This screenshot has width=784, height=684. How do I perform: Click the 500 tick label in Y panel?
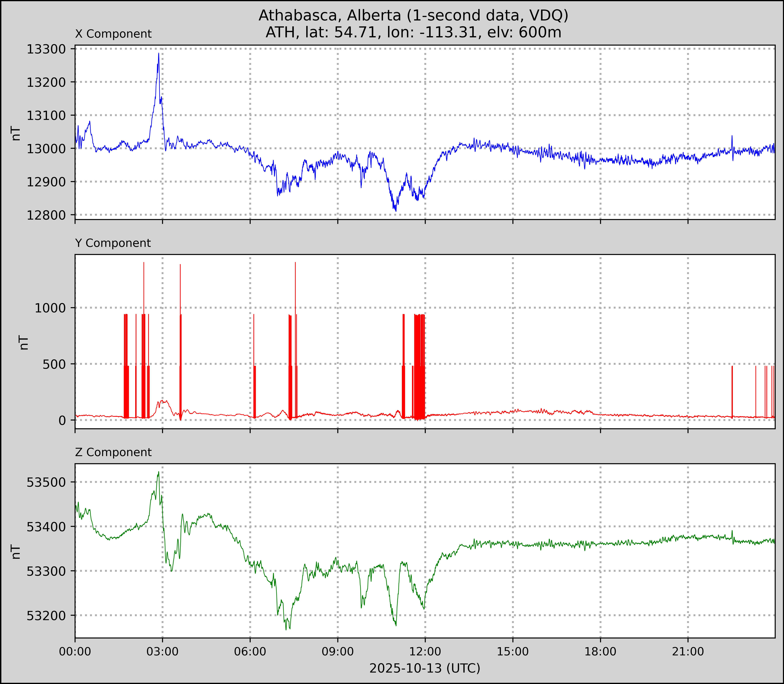54,364
